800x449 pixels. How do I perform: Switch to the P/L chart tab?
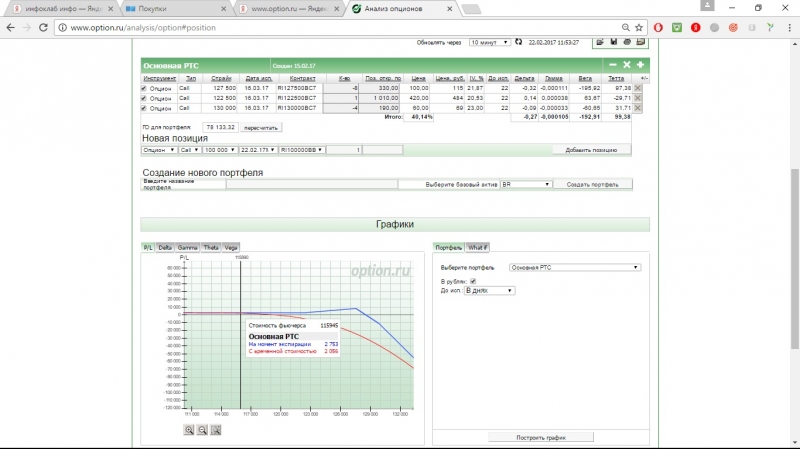(148, 247)
